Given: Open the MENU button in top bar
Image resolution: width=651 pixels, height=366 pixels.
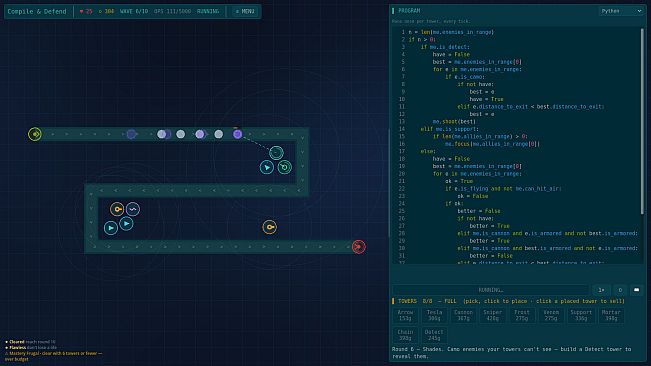Looking at the screenshot, I should coord(245,11).
